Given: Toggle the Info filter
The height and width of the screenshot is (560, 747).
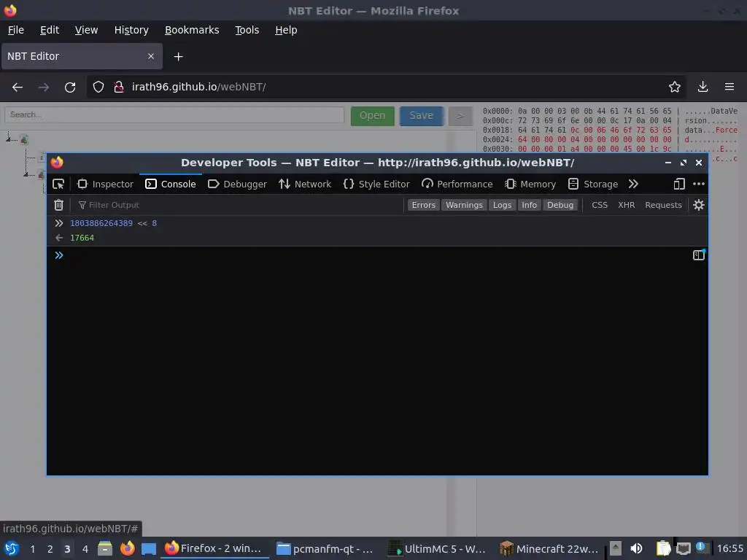Looking at the screenshot, I should click(529, 205).
